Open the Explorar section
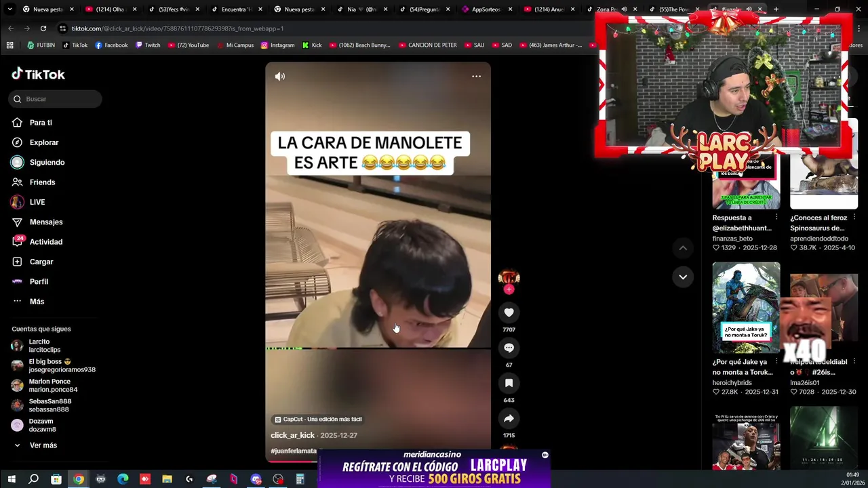868x488 pixels. pyautogui.click(x=44, y=142)
